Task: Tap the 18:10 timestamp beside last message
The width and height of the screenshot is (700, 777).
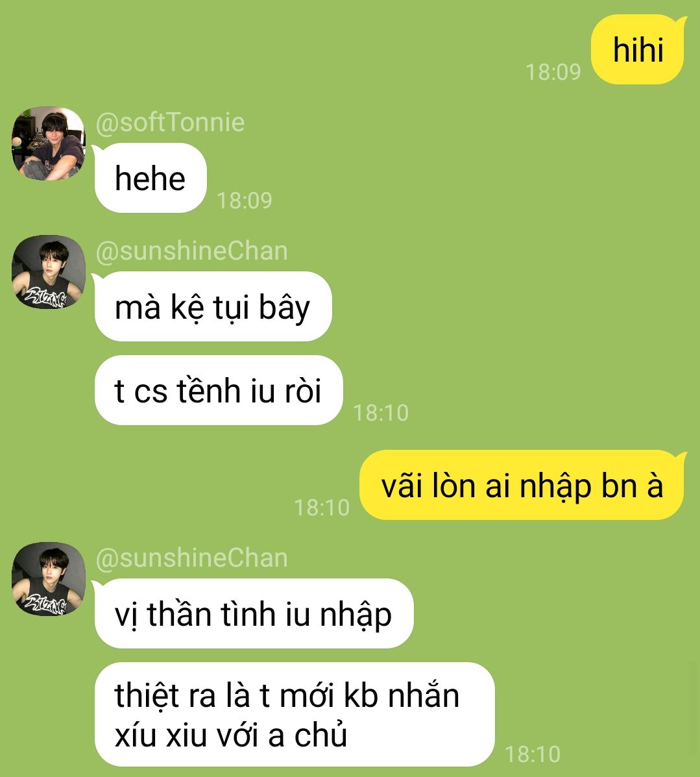Action: click(x=533, y=754)
